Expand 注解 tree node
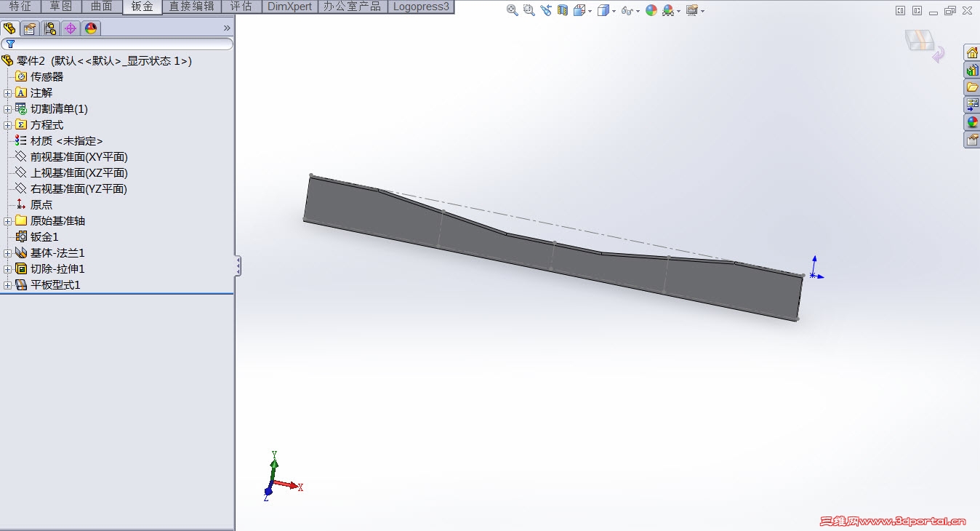The width and height of the screenshot is (980, 531). point(7,93)
